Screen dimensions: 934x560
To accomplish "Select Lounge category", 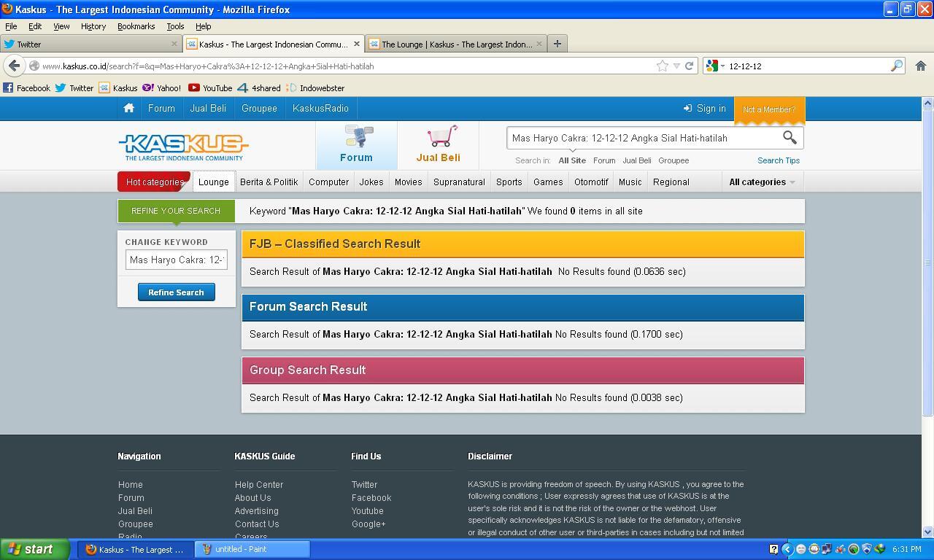I will (x=214, y=182).
